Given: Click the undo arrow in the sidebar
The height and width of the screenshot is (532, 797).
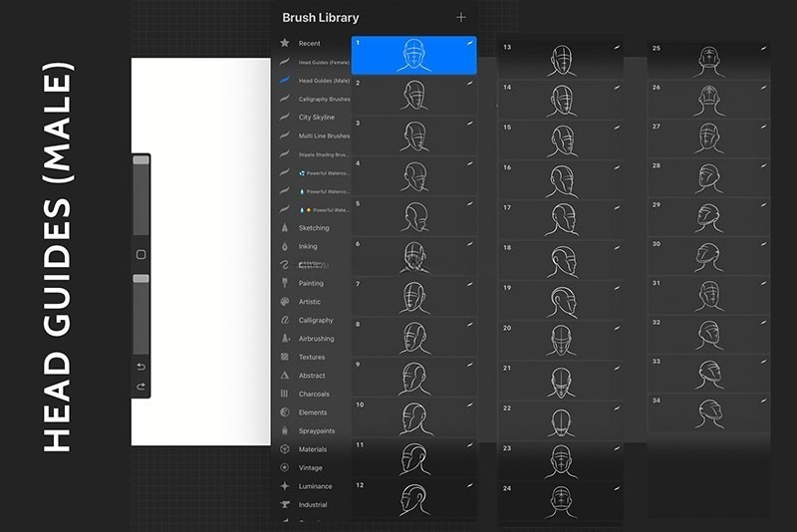Looking at the screenshot, I should [x=140, y=367].
